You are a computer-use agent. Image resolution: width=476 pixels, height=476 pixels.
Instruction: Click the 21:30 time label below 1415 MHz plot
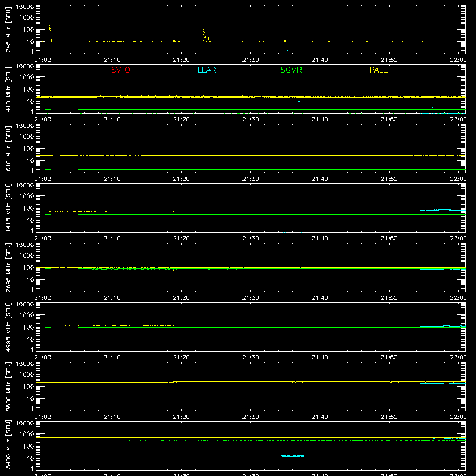250,239
